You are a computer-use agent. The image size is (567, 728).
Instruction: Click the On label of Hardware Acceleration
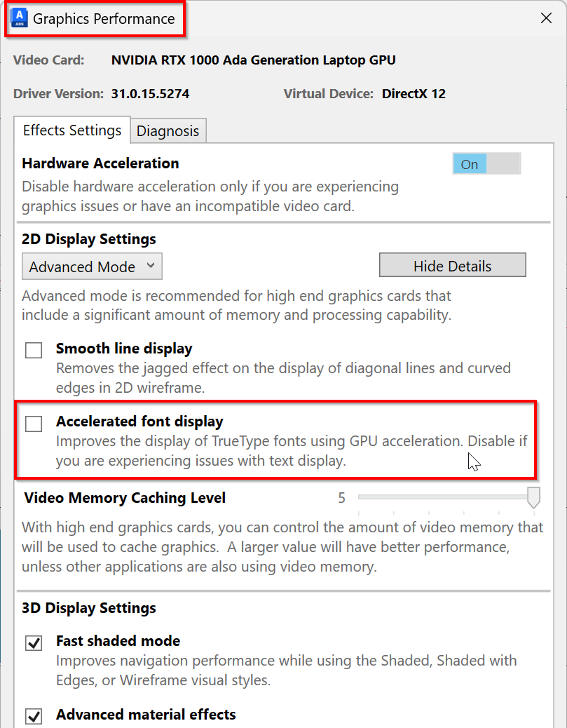coord(469,163)
